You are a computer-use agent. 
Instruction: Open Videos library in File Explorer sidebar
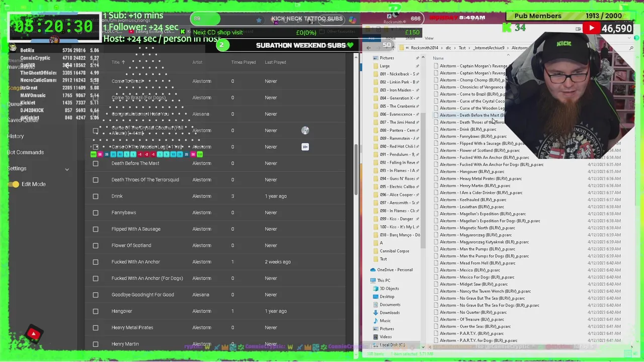(385, 337)
